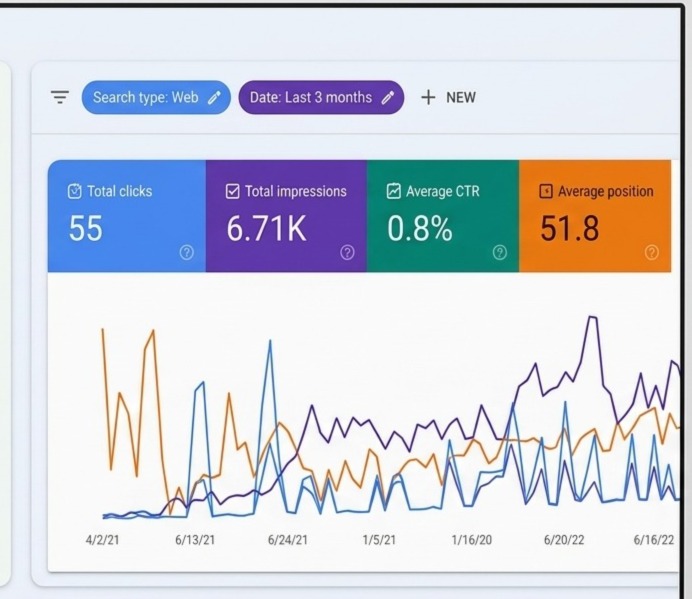Add a new filter with the NEW button

[x=448, y=97]
